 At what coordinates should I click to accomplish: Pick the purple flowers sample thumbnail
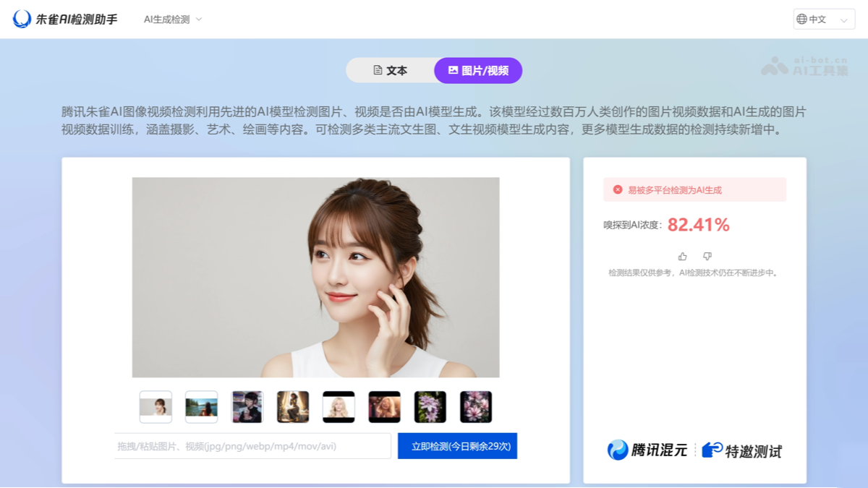click(430, 407)
